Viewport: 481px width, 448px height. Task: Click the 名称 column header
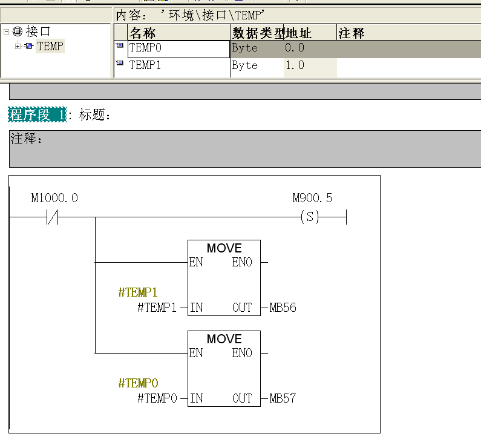point(179,33)
